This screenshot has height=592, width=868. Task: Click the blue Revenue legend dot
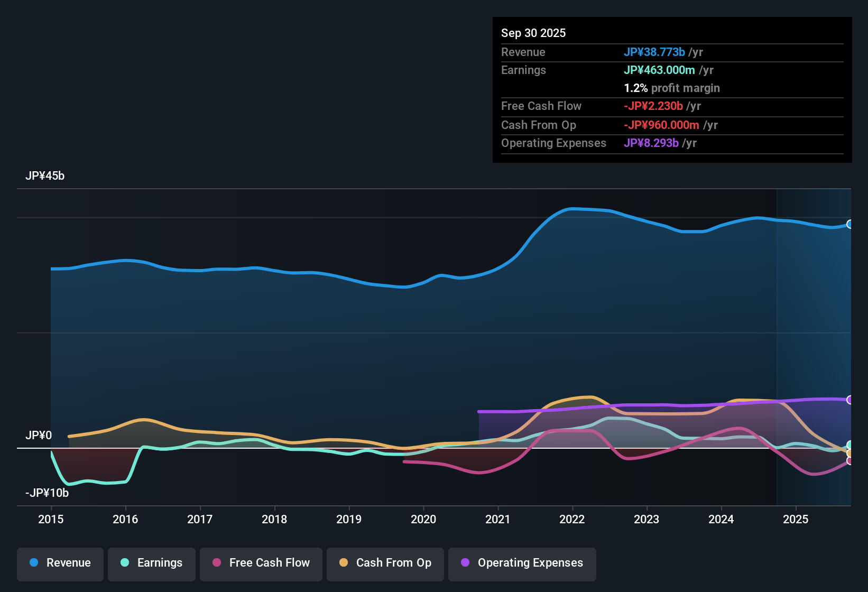click(x=33, y=563)
